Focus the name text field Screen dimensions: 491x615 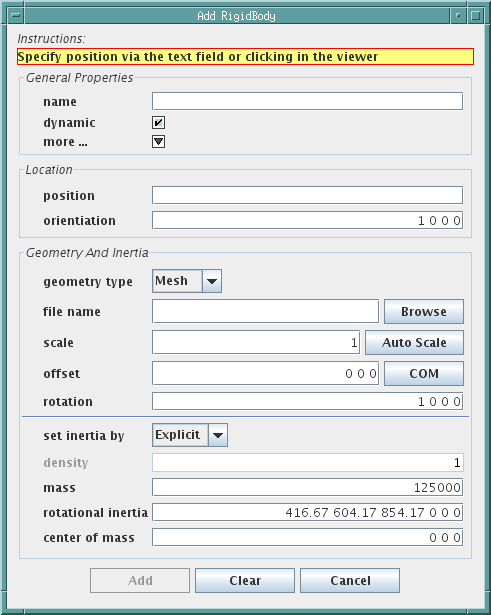[x=307, y=101]
